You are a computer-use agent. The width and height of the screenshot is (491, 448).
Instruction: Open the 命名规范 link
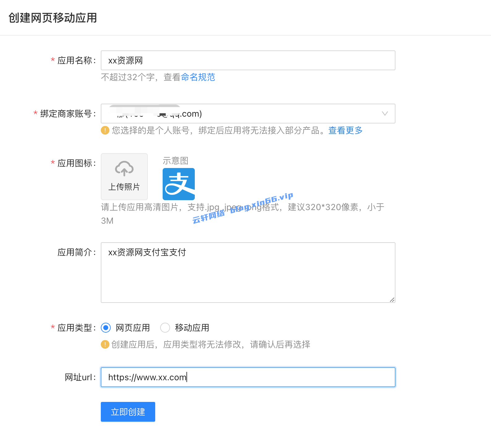[x=198, y=77]
